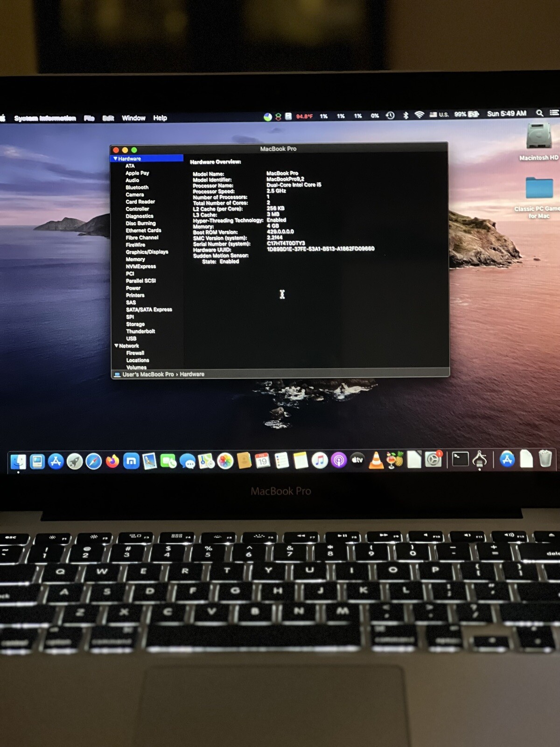Click the 94.8°F temperature readout

click(304, 116)
